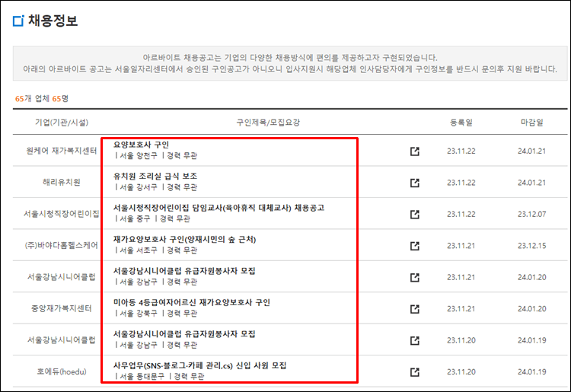This screenshot has height=392, width=571.
Task: Click external link icon in 호에듀(hoedu) row
Action: pyautogui.click(x=414, y=372)
